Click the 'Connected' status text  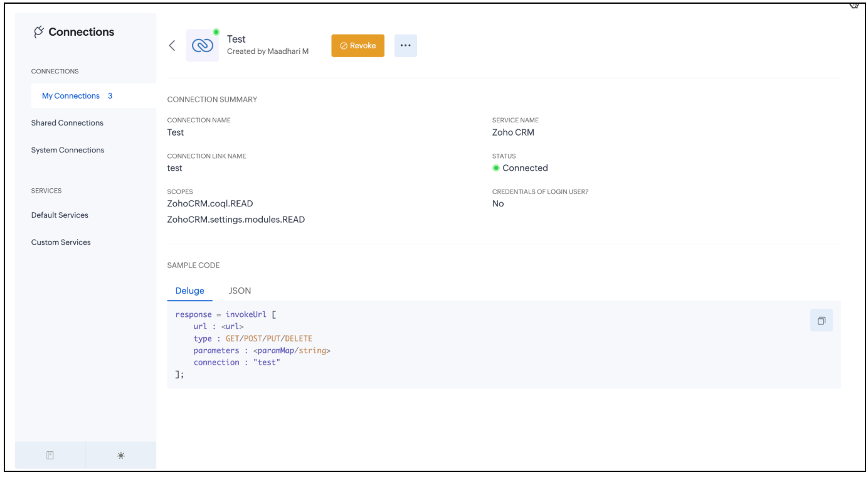pos(525,168)
